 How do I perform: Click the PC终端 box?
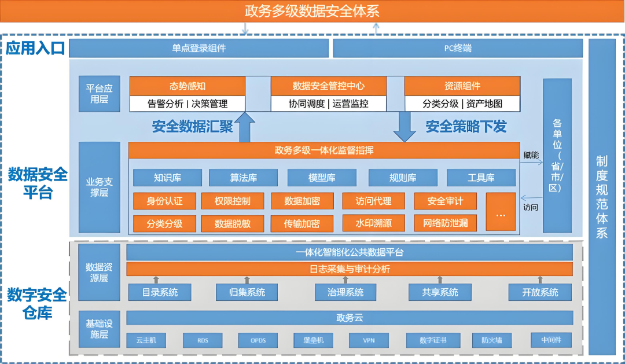(458, 48)
